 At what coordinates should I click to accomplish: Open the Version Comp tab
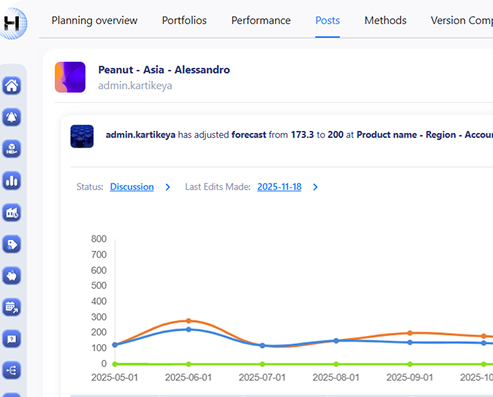[462, 20]
